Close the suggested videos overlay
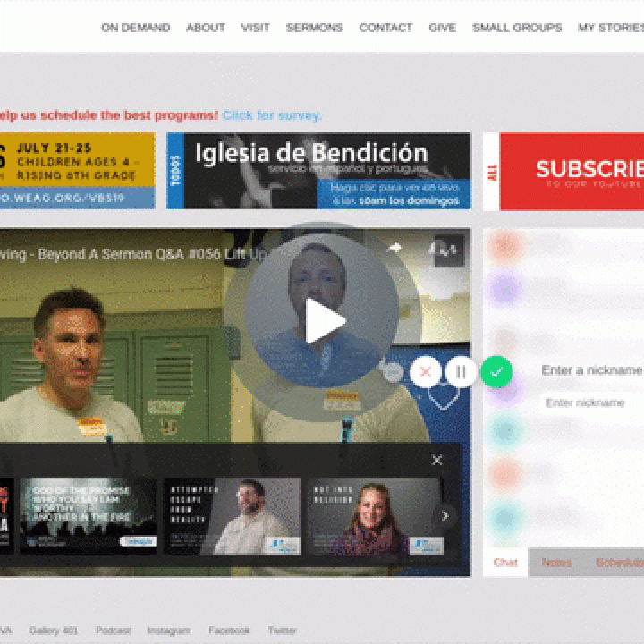This screenshot has width=644, height=644. 436,460
